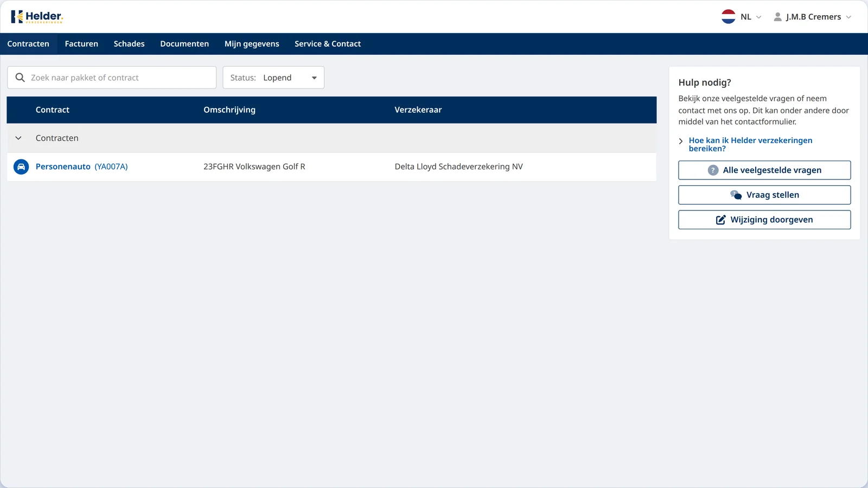Image resolution: width=868 pixels, height=488 pixels.
Task: Open Hoe kan ik Helder verzekeringen bereiken link
Action: (750, 144)
